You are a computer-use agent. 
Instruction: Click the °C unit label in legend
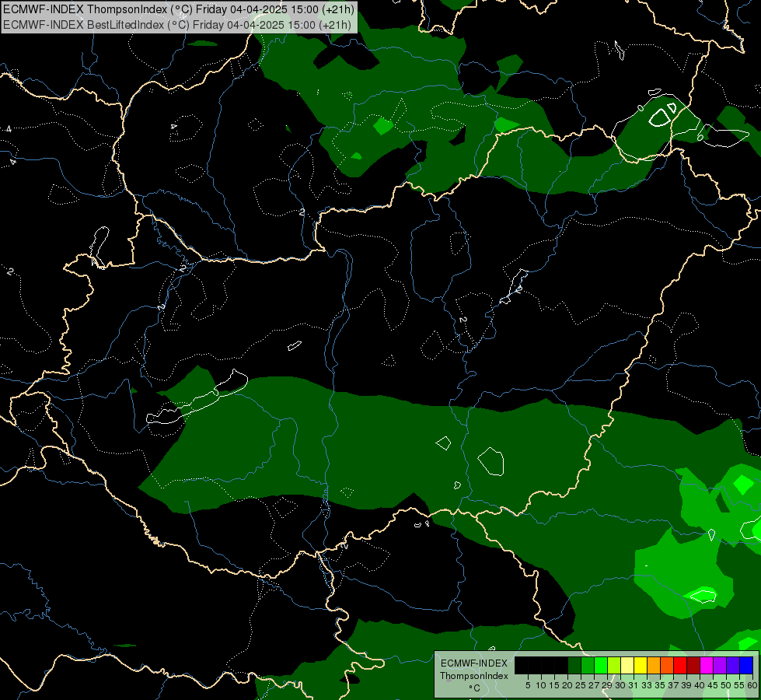tap(474, 688)
